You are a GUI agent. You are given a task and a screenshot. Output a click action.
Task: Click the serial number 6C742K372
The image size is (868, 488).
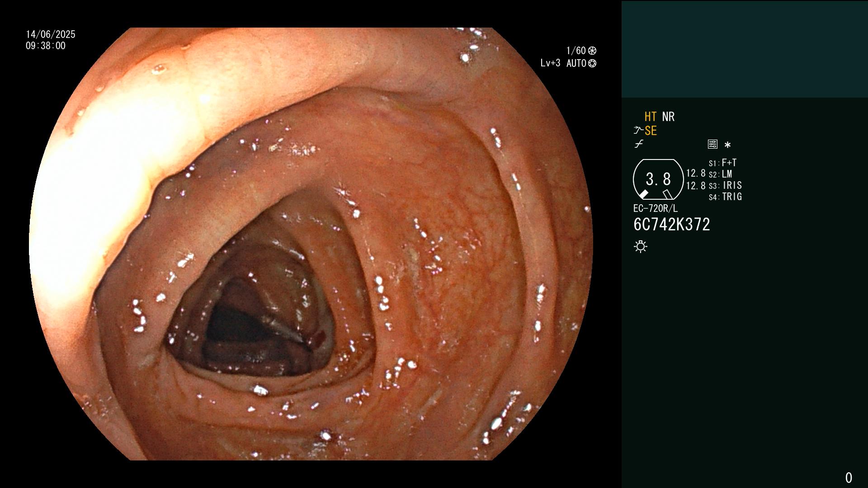click(x=672, y=225)
